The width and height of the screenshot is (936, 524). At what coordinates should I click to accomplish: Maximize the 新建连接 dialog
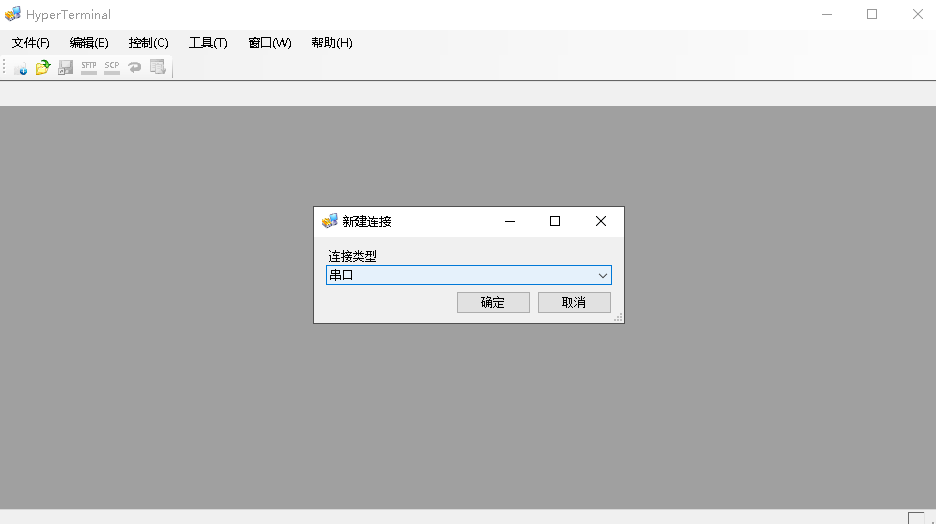[x=555, y=221]
